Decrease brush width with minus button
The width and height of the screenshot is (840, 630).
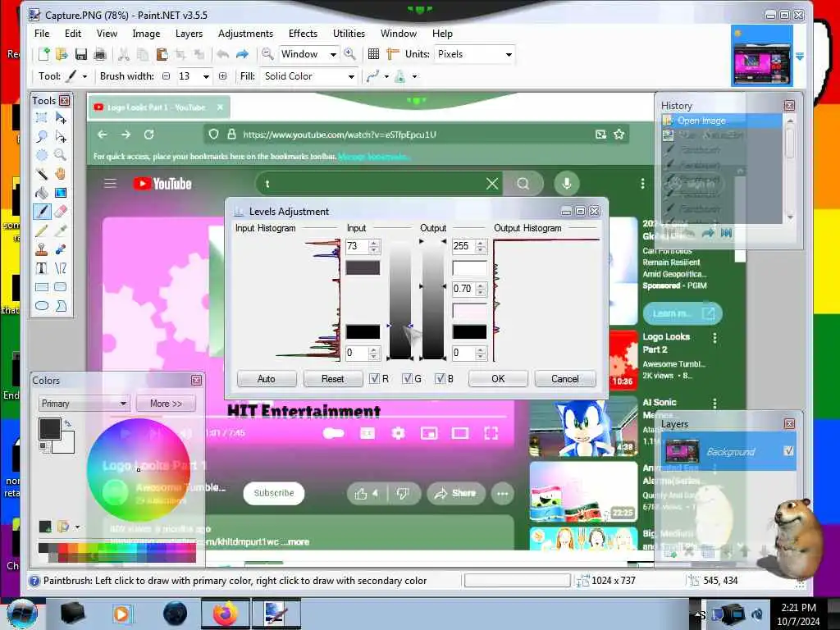[167, 76]
